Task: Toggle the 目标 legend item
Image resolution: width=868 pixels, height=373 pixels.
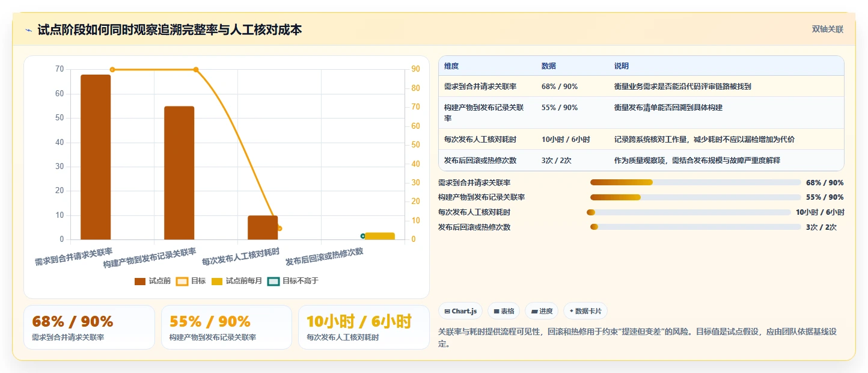Action: tap(191, 281)
